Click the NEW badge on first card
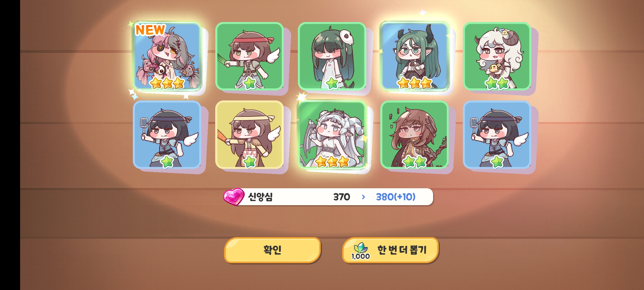This screenshot has width=644, height=290. click(x=150, y=30)
